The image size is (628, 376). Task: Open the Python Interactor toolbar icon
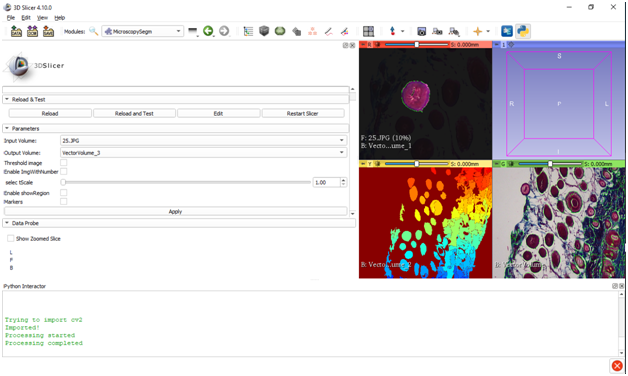click(523, 31)
